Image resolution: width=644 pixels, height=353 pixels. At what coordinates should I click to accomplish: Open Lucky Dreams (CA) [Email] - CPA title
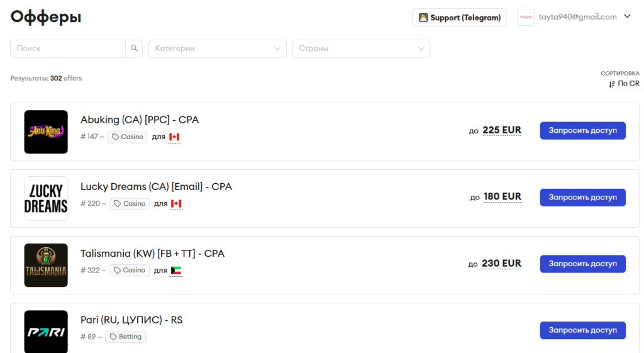[x=156, y=187]
